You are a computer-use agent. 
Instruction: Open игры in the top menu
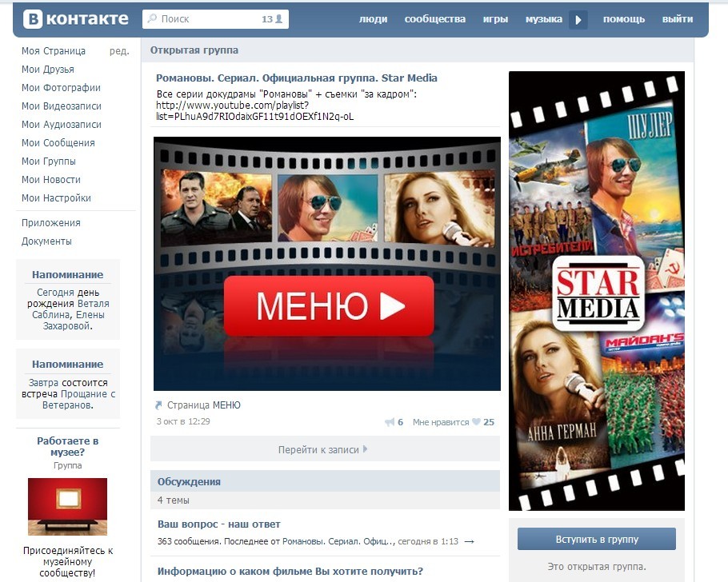(495, 19)
